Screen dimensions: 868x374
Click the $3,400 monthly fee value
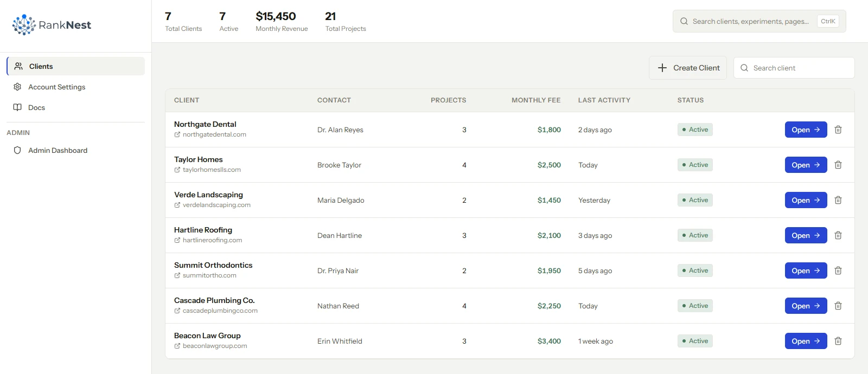[x=549, y=341]
